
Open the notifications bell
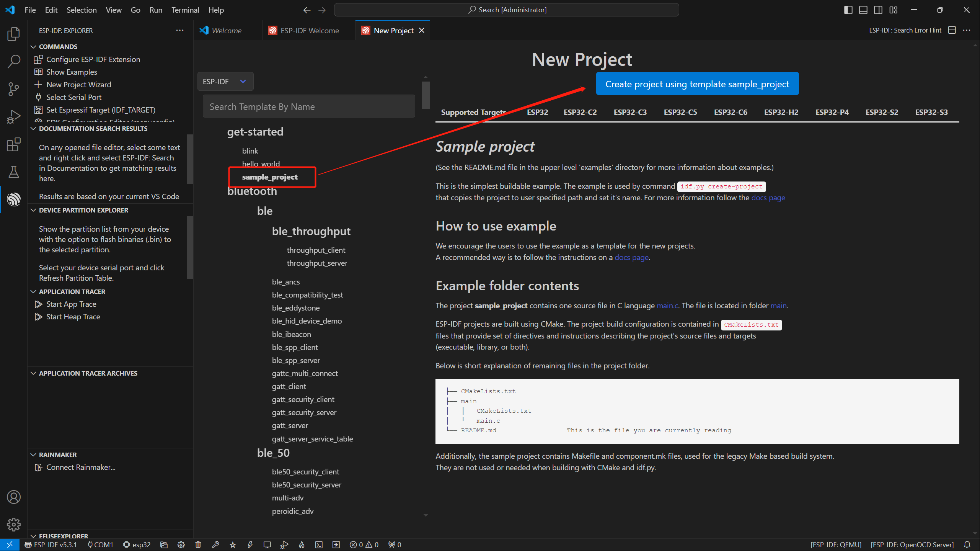[x=967, y=544]
